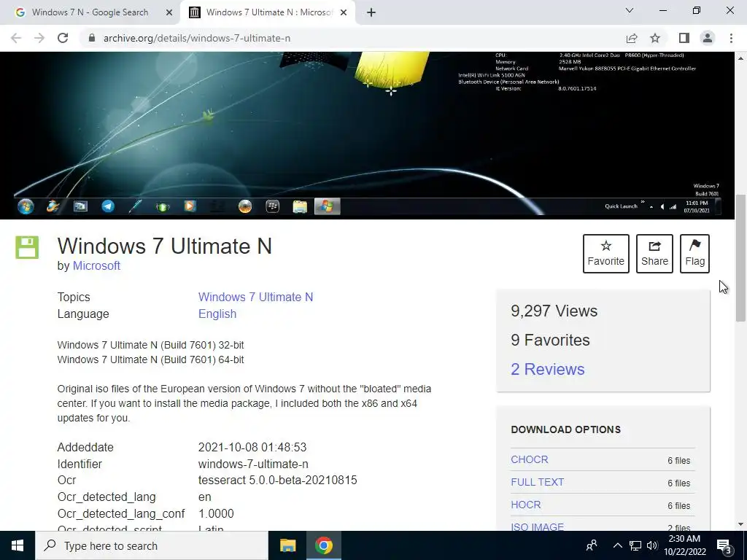Click the 9 Favorites text
The width and height of the screenshot is (747, 560).
550,340
